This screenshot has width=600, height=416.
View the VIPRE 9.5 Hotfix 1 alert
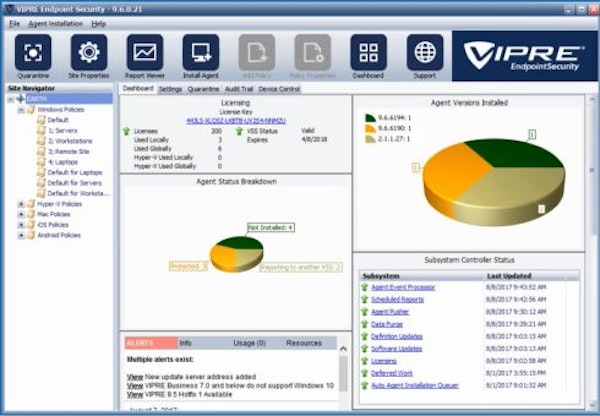coord(135,394)
